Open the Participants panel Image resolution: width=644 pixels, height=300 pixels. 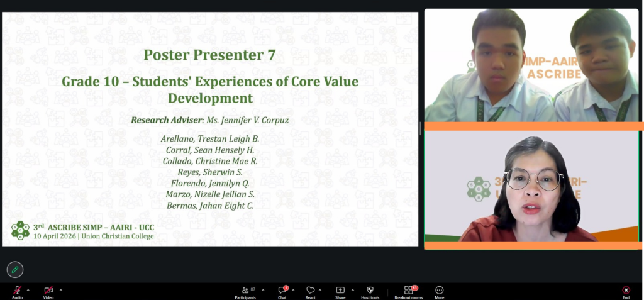coord(245,290)
